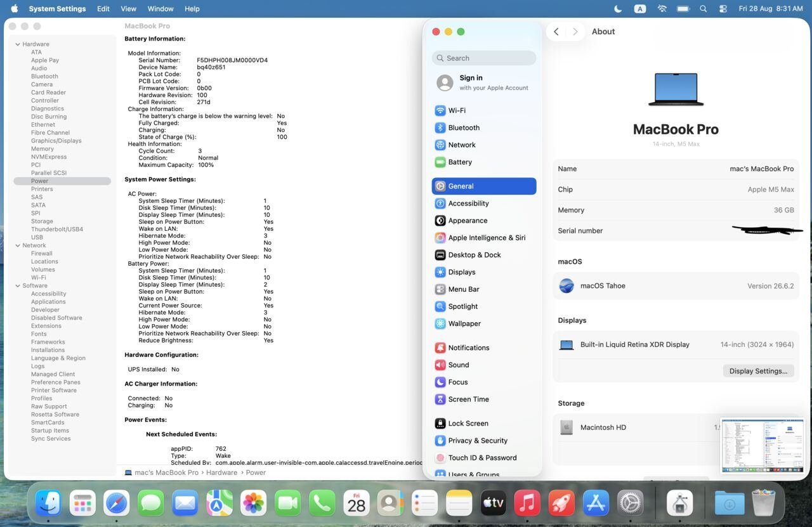Select Power in System Information sidebar
The image size is (812, 527).
point(62,181)
